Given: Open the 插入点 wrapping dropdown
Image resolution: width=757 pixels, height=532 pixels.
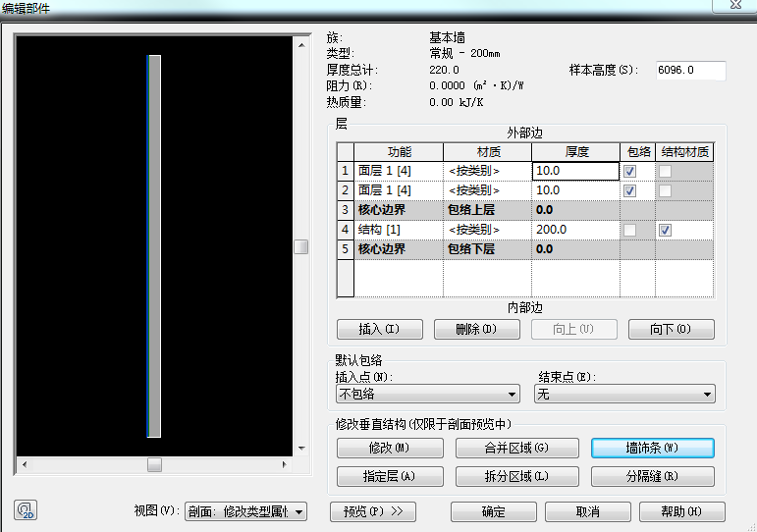Looking at the screenshot, I should [x=427, y=394].
